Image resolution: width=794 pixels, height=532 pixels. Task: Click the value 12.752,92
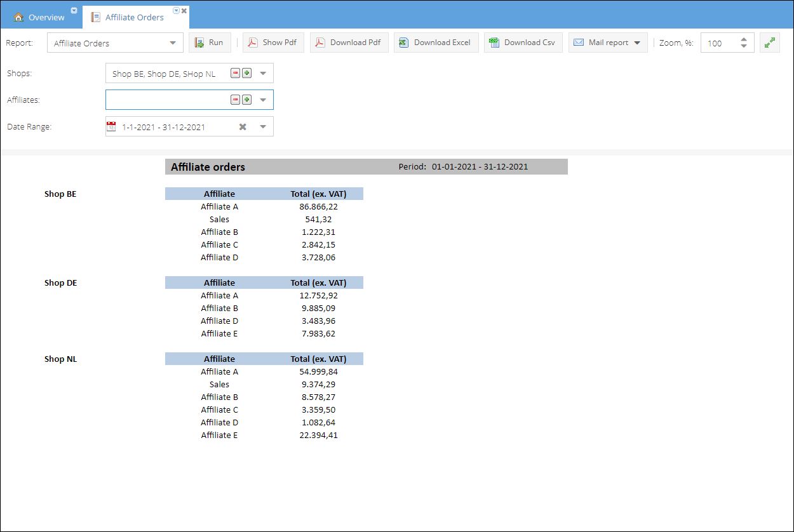(x=318, y=295)
